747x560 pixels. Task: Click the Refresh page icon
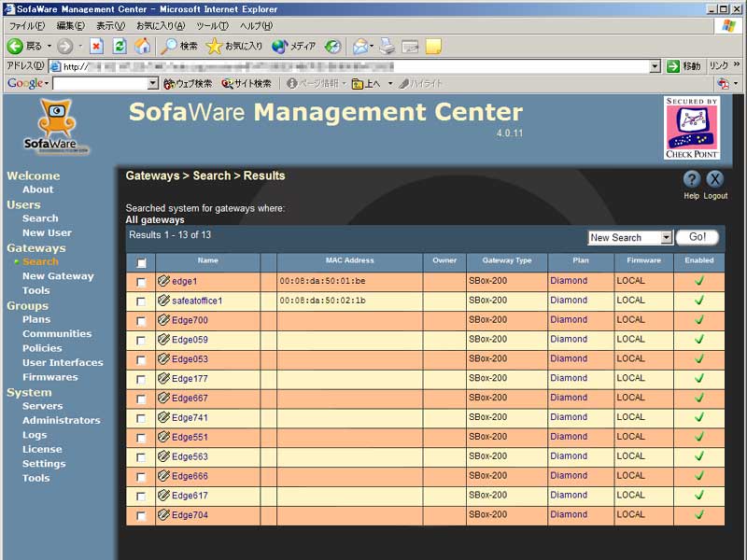[120, 46]
